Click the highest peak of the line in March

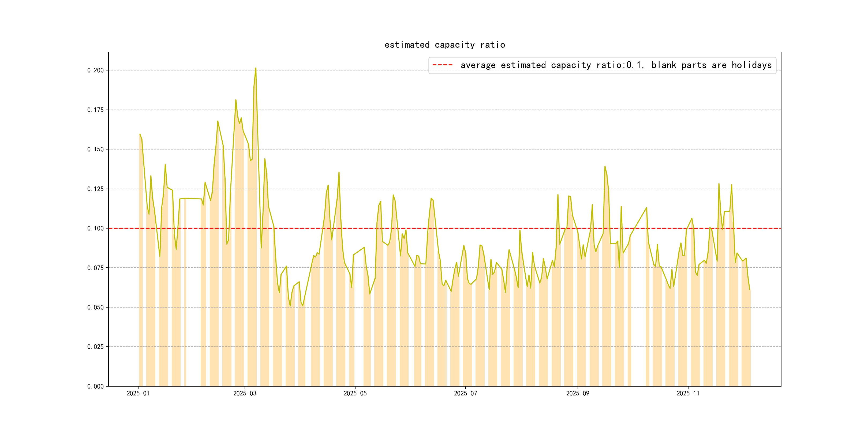tap(256, 68)
